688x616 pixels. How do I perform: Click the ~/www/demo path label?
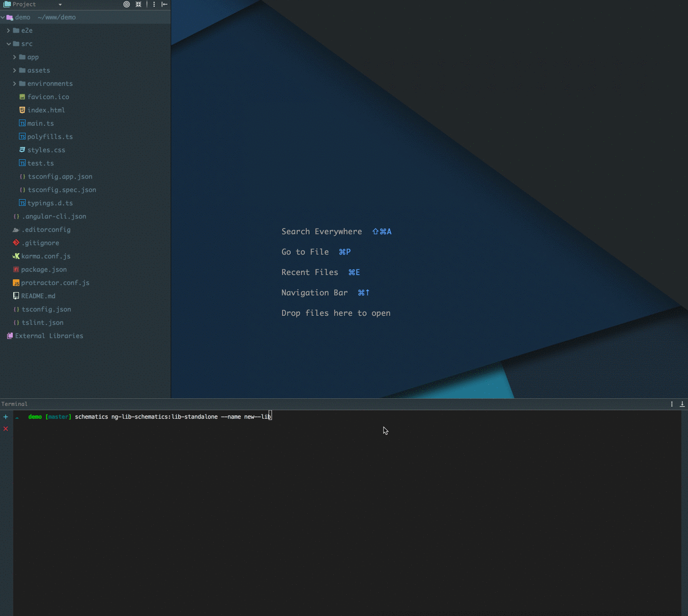[56, 17]
